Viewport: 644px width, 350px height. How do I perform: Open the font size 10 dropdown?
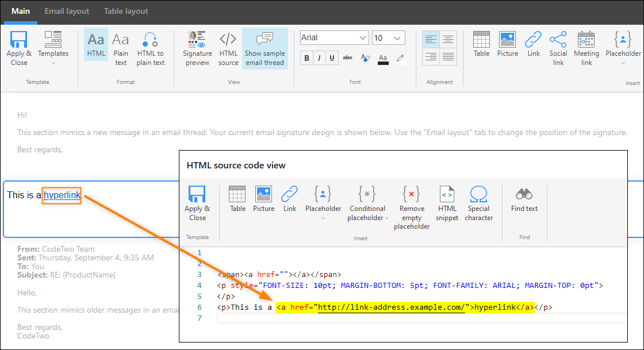388,37
